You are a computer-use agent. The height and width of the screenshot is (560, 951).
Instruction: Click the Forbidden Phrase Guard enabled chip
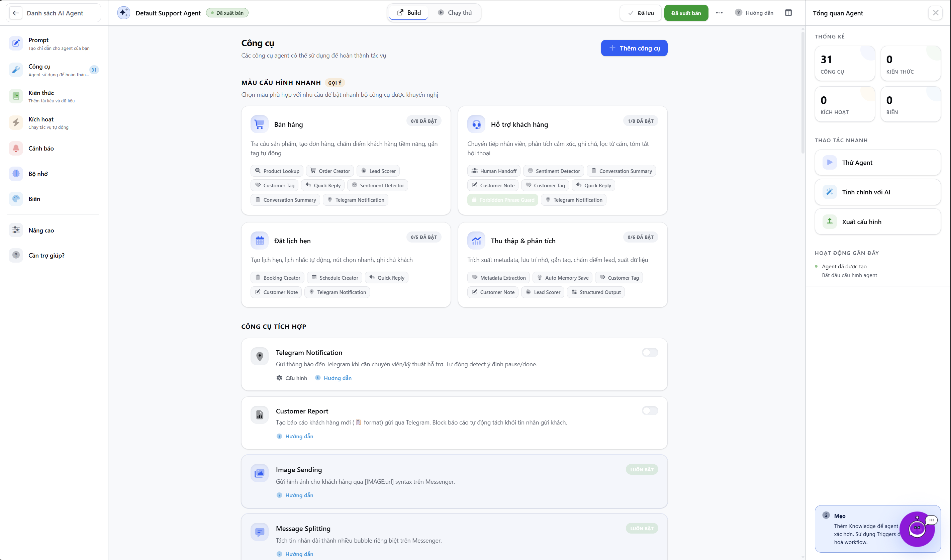pos(503,200)
